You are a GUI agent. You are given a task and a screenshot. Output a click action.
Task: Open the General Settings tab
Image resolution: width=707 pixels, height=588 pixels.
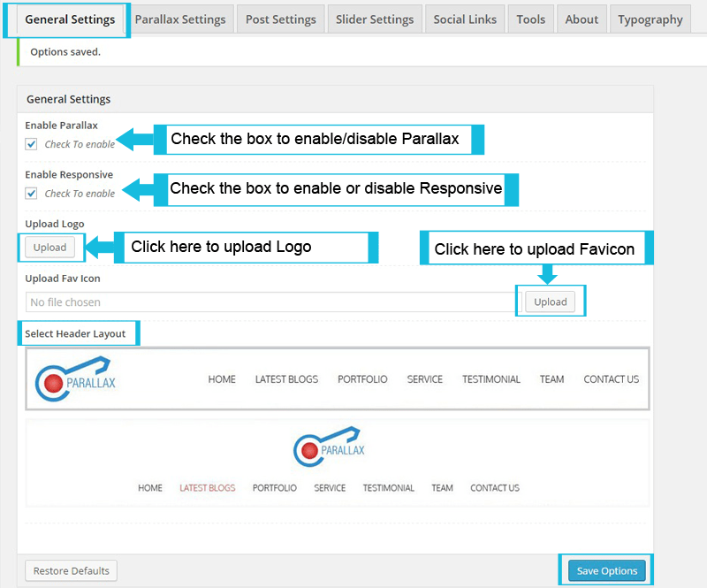pos(70,19)
